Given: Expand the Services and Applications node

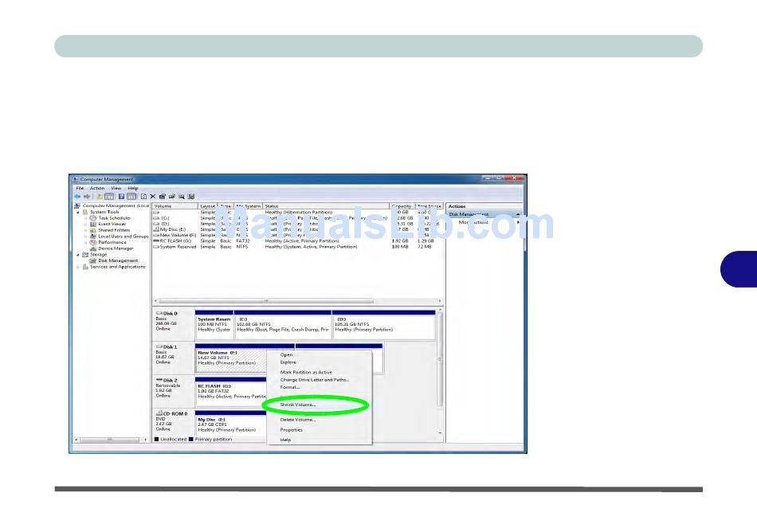Looking at the screenshot, I should tap(78, 267).
